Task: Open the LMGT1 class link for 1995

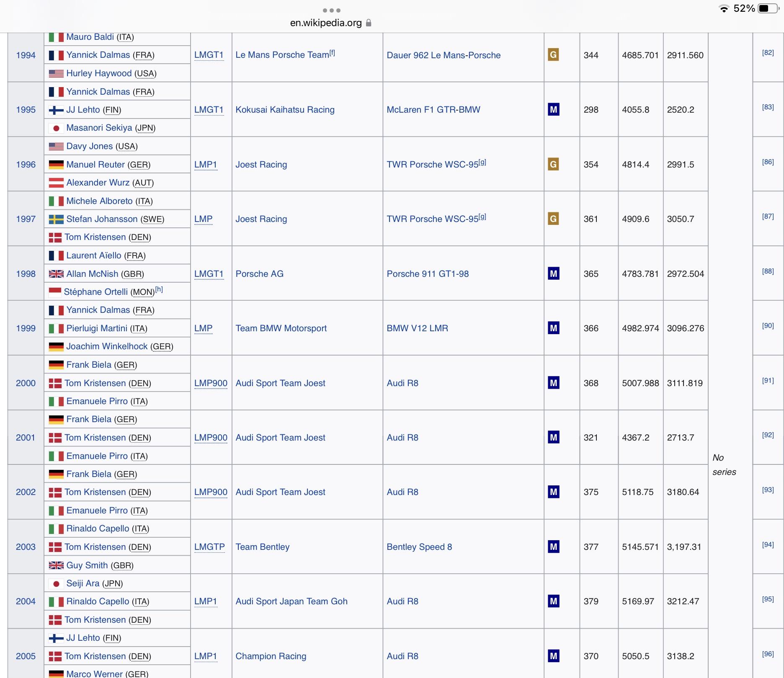Action: (209, 110)
